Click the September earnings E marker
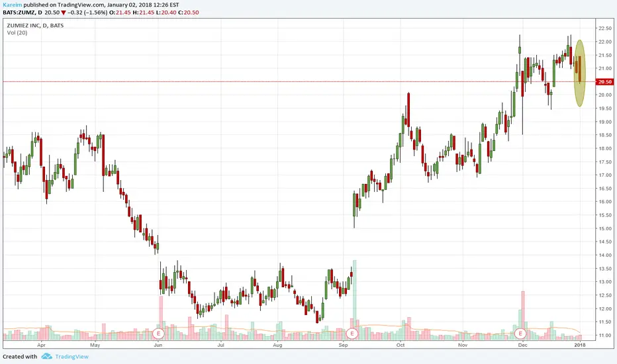 click(352, 334)
